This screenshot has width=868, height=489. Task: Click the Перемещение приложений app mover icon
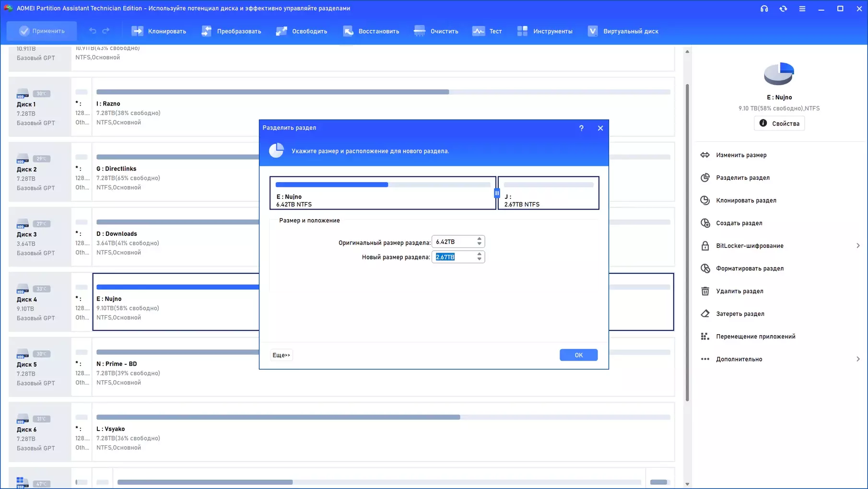pos(705,337)
